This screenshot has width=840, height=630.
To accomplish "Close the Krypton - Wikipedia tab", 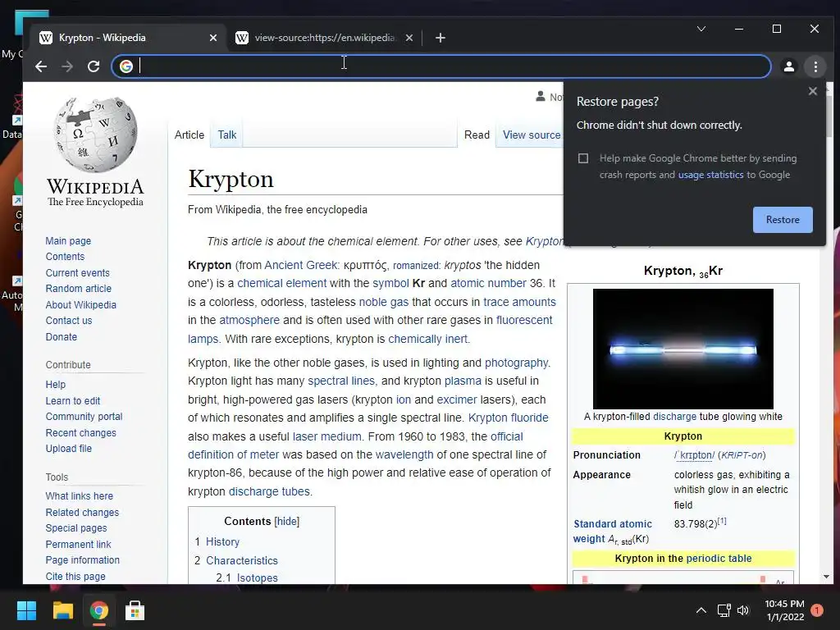I will tap(213, 38).
